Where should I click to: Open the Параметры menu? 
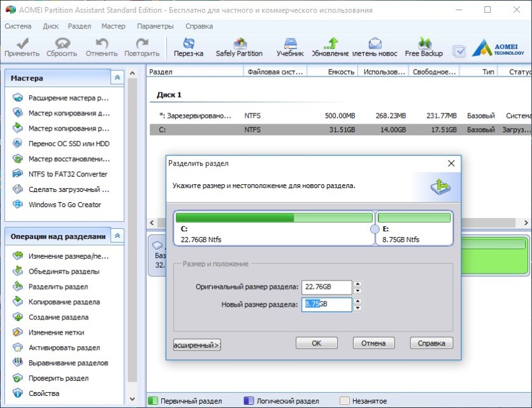(x=155, y=26)
